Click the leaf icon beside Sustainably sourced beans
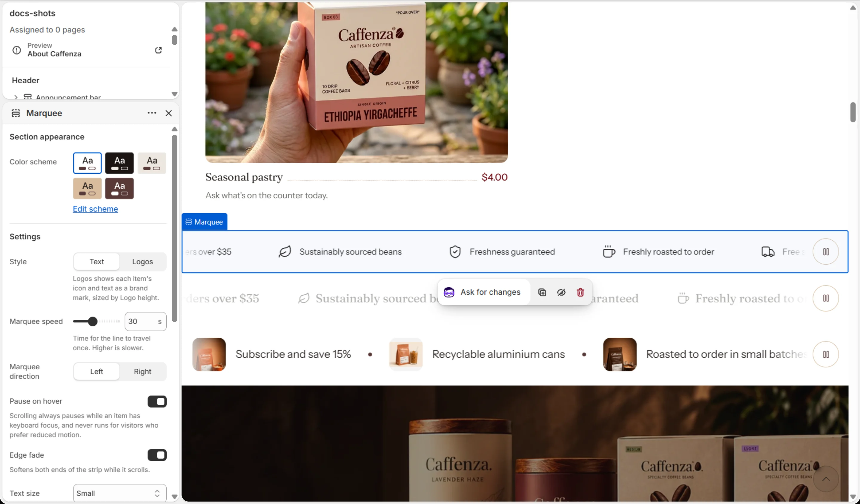The height and width of the screenshot is (504, 860). pyautogui.click(x=285, y=252)
